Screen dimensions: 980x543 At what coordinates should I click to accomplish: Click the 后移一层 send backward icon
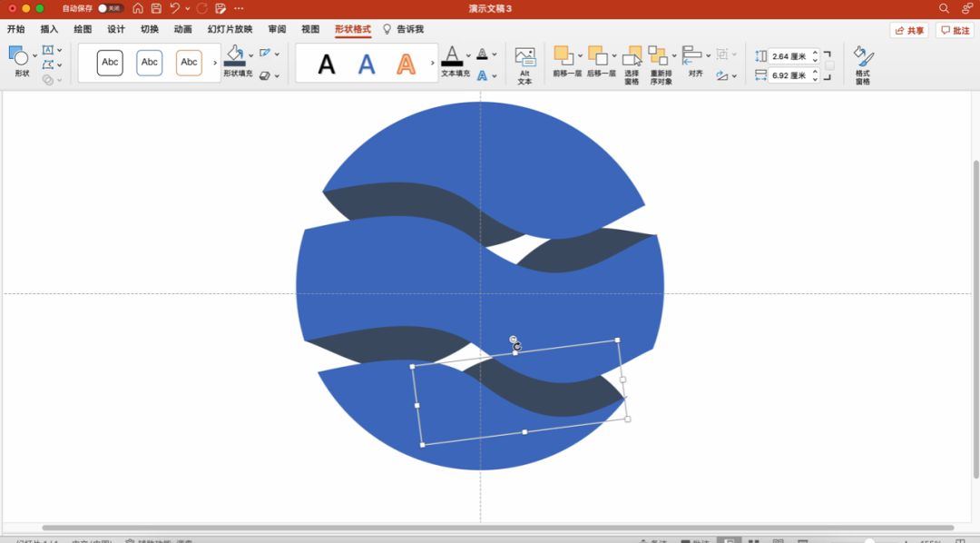(x=597, y=55)
